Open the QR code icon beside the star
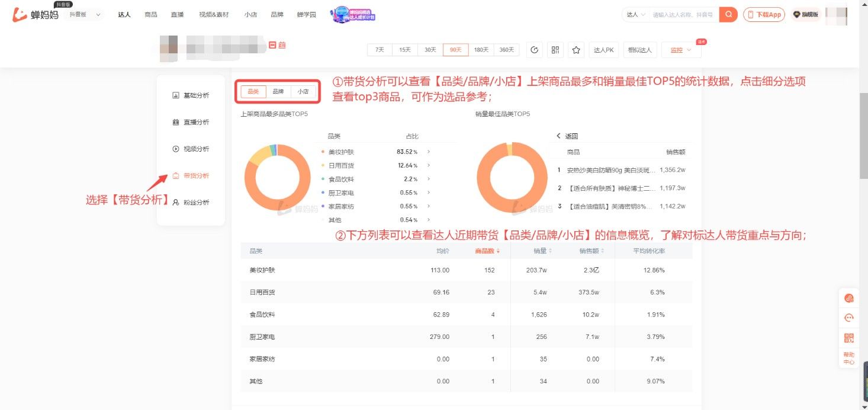 point(555,50)
